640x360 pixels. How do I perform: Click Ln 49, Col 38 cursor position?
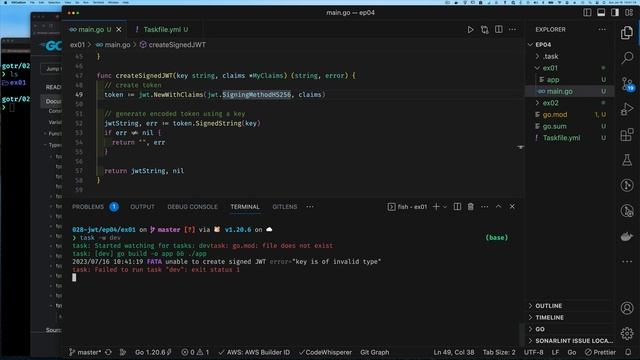[x=453, y=352]
